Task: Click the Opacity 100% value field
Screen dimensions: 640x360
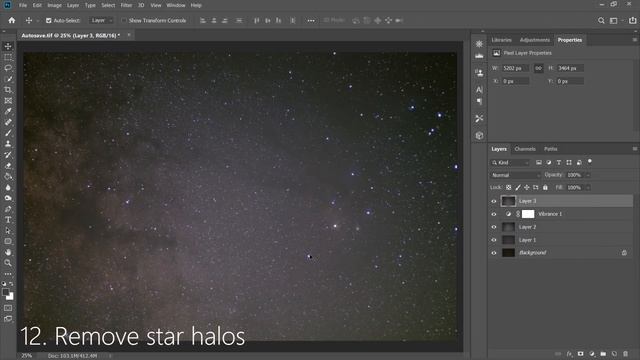Action: coord(575,175)
